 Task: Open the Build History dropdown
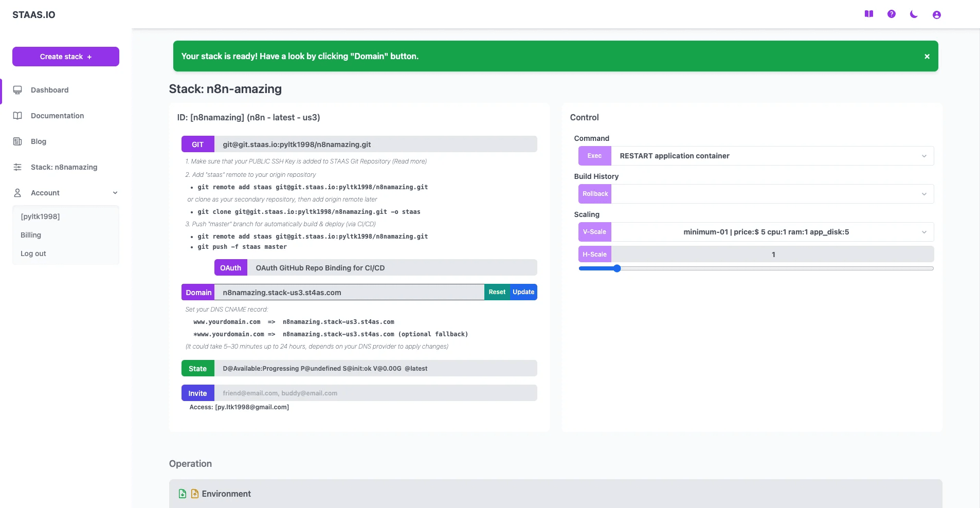(773, 194)
